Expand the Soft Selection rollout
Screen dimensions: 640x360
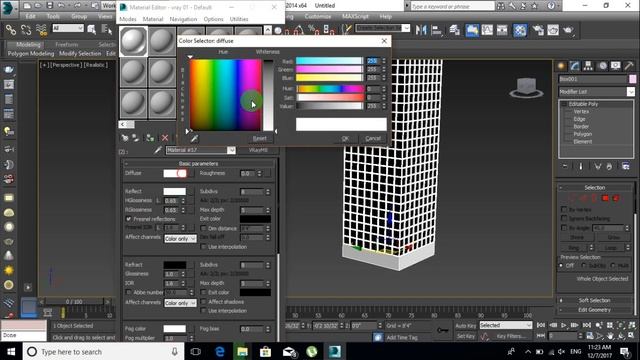pyautogui.click(x=595, y=300)
